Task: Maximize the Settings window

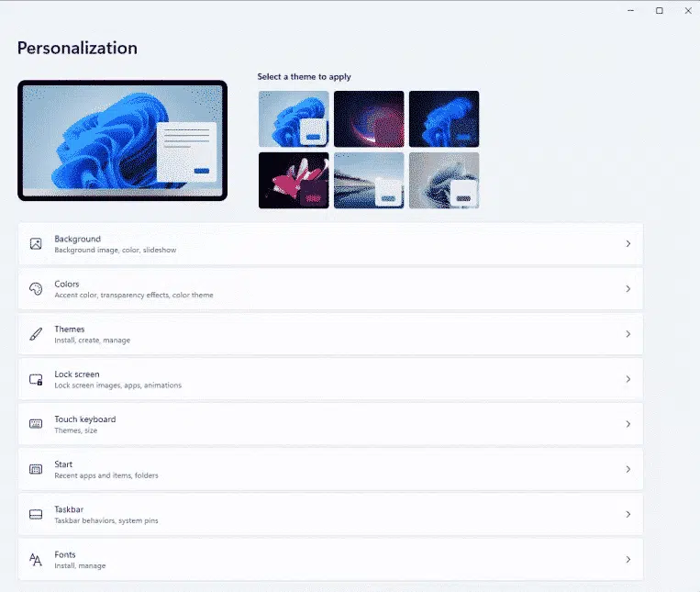Action: pos(660,11)
